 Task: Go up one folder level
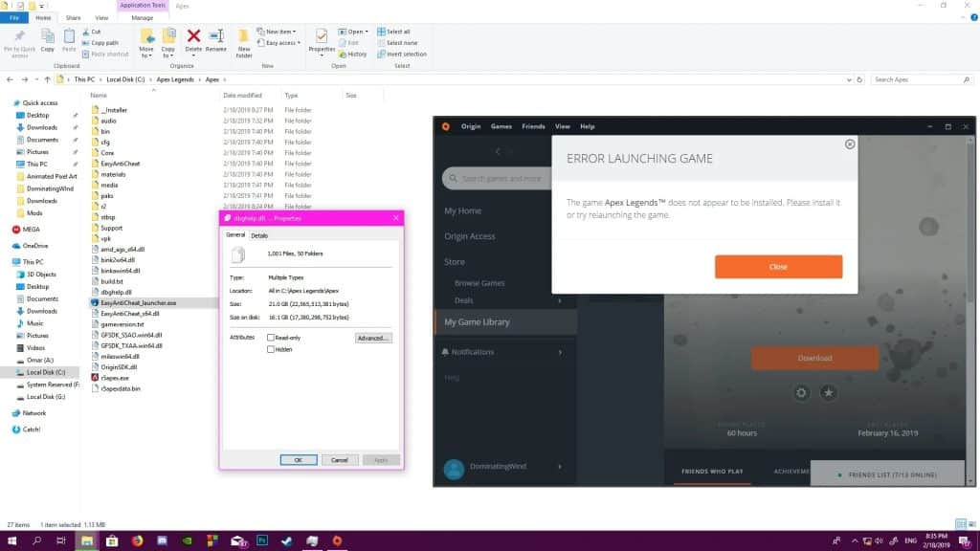47,80
